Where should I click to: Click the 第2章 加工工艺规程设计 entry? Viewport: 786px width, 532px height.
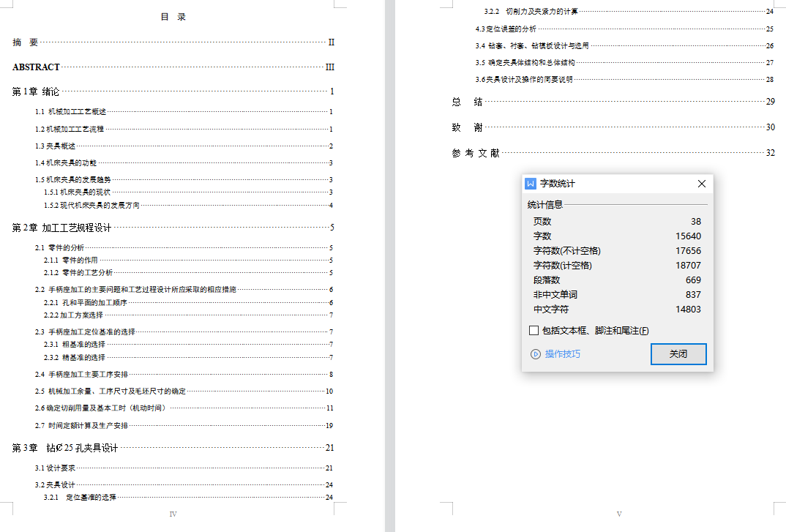[62, 228]
